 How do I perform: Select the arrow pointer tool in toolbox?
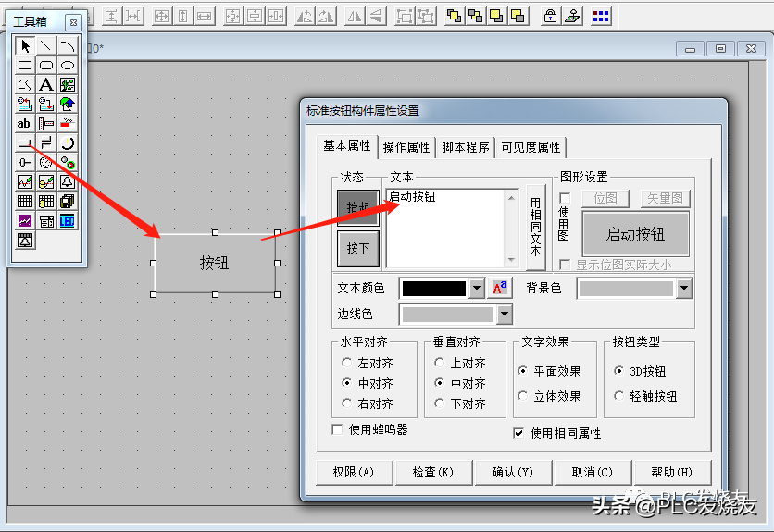click(25, 45)
